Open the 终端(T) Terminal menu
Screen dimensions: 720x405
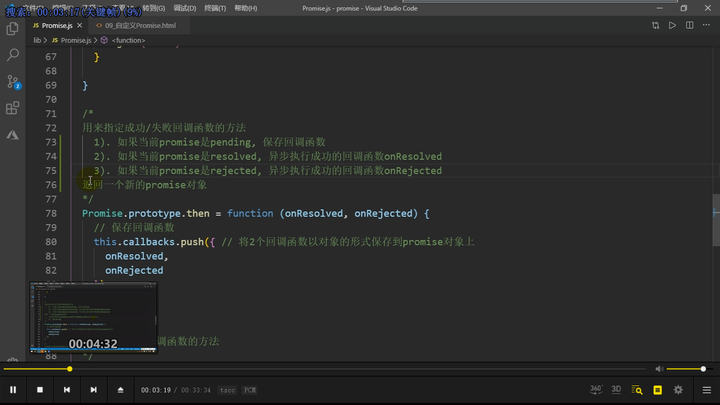[215, 8]
